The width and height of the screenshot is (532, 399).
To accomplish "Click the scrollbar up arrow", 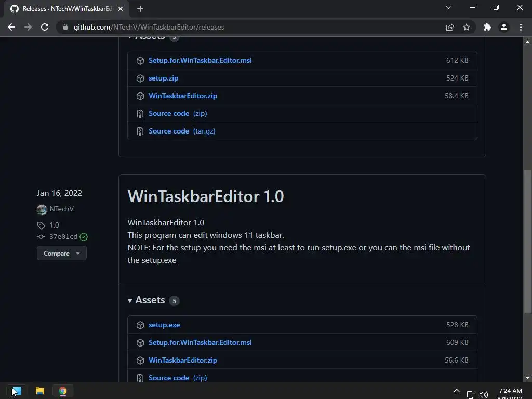I will (x=528, y=42).
